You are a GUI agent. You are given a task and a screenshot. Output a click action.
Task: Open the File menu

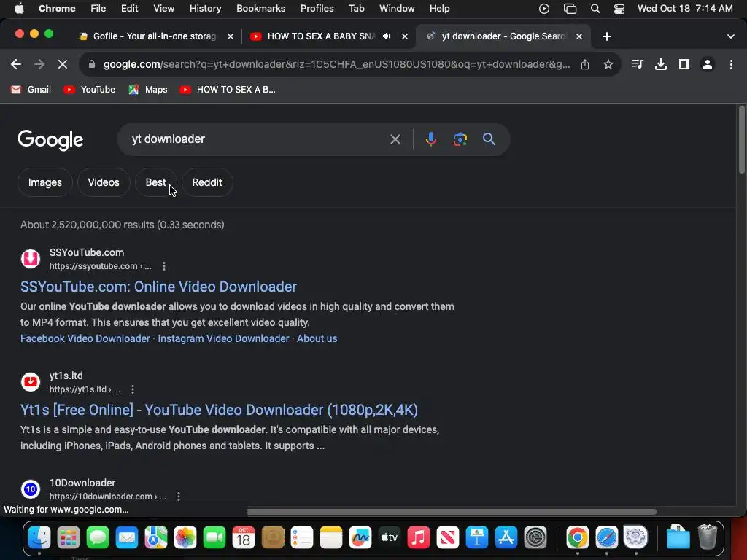[98, 9]
